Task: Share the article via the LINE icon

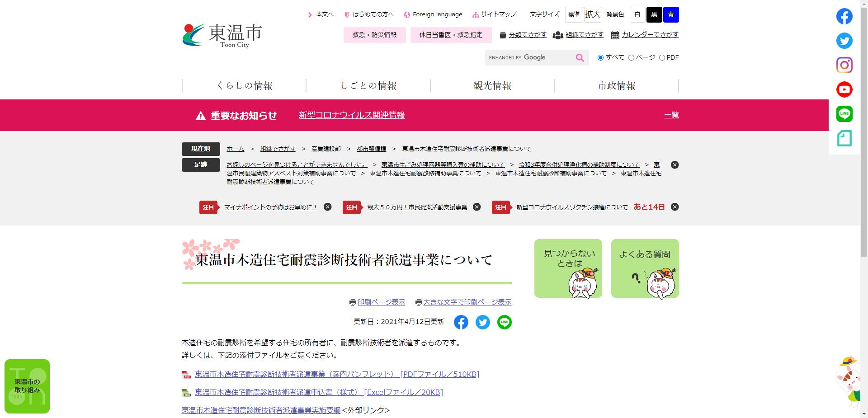Action: (504, 322)
